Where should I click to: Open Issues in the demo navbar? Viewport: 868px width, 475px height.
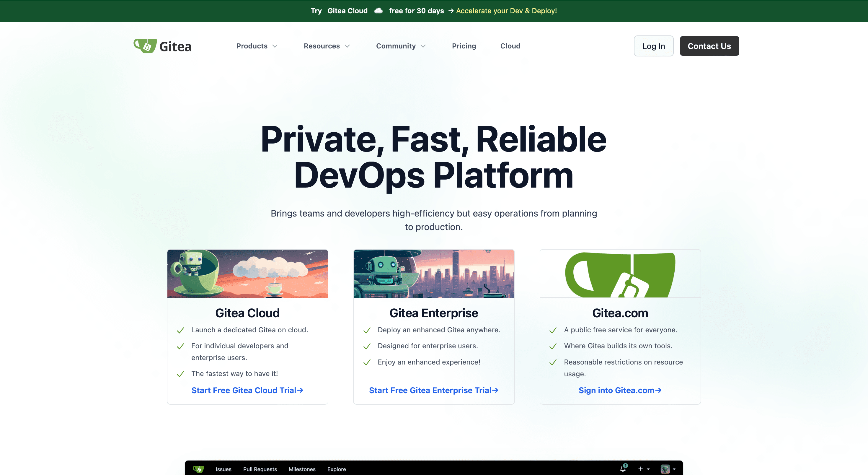coord(223,469)
